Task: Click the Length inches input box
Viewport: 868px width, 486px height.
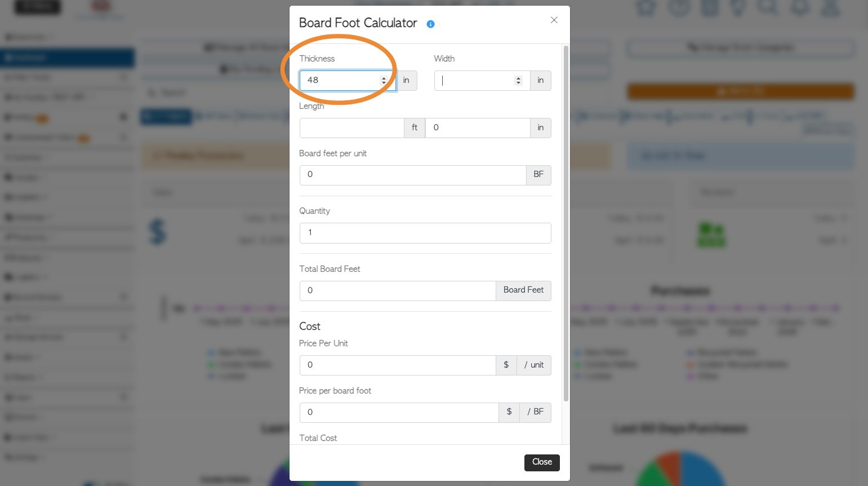Action: click(477, 128)
